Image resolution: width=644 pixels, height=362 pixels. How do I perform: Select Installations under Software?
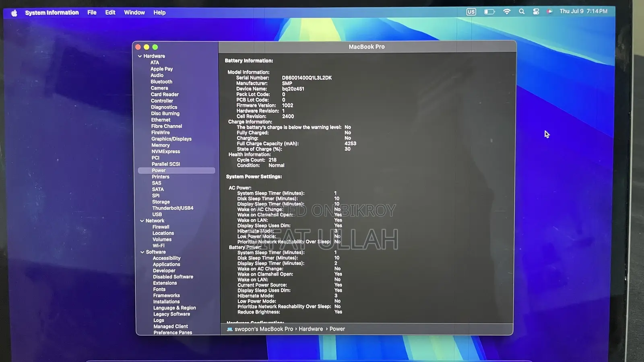click(x=166, y=302)
